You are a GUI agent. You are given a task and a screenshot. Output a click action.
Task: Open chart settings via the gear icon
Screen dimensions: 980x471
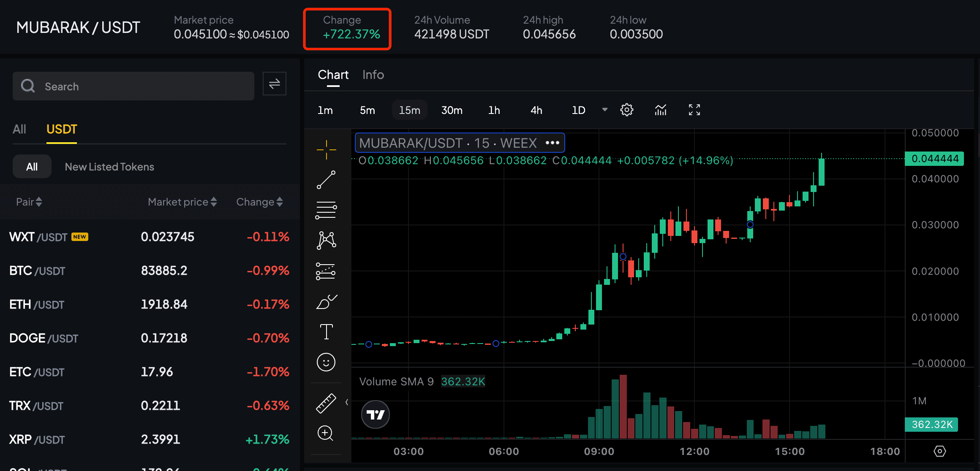(626, 110)
